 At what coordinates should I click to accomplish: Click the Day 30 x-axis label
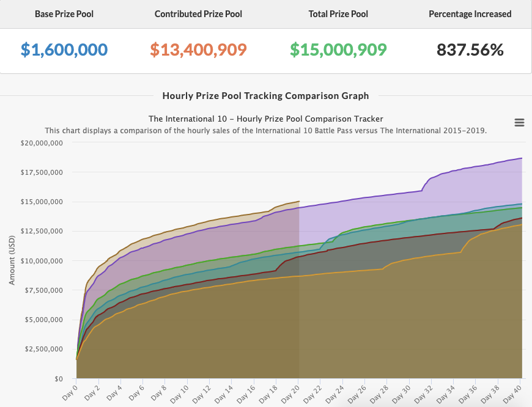click(x=402, y=394)
